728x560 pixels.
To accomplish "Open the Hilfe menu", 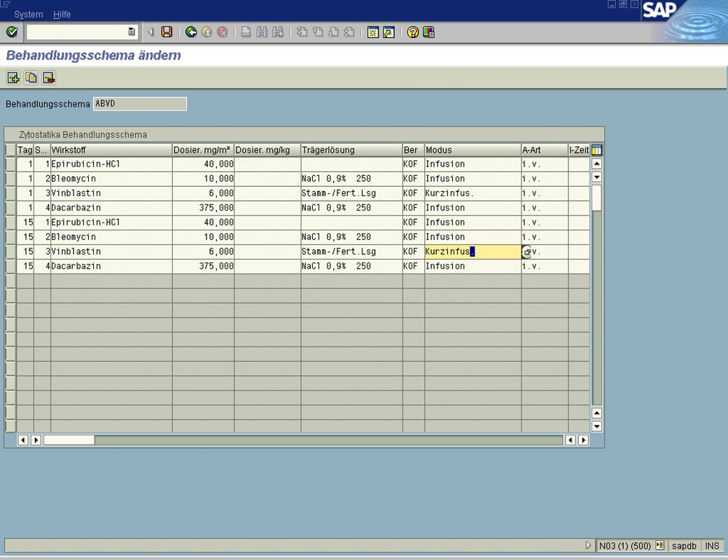I will click(x=62, y=15).
